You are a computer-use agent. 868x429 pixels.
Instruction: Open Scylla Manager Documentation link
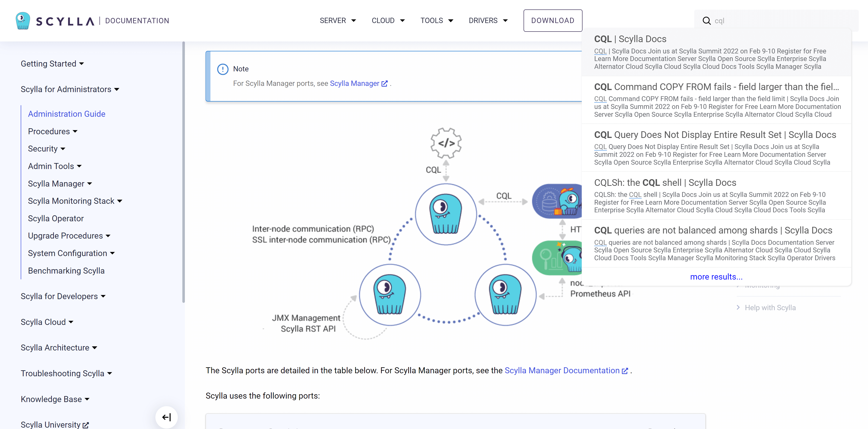(566, 370)
